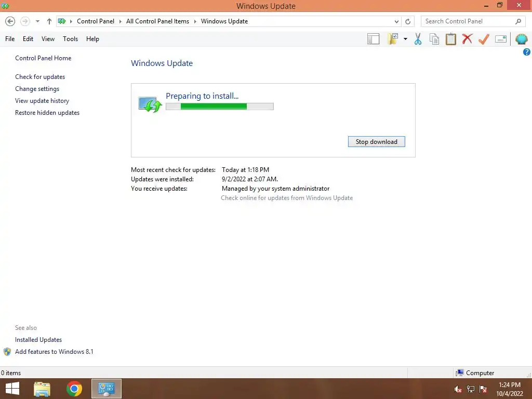This screenshot has height=399, width=532.
Task: Open the View menu
Action: click(48, 38)
